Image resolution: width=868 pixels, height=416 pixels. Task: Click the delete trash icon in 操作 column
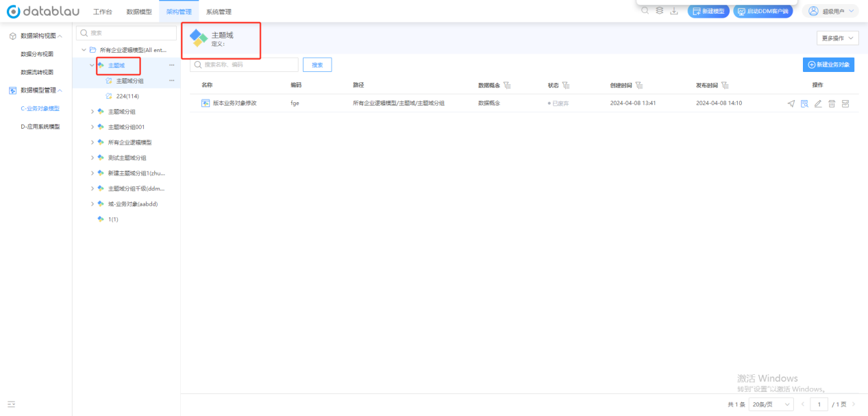pyautogui.click(x=832, y=103)
